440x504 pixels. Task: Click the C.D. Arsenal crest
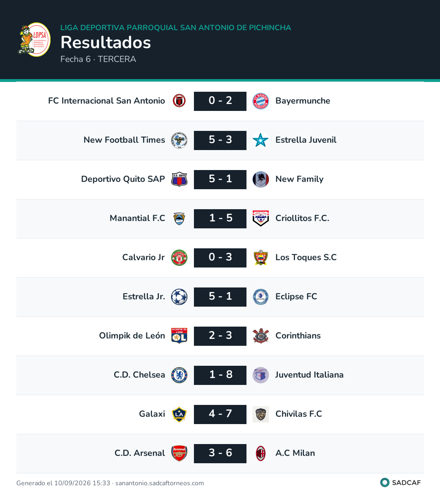[x=179, y=453]
